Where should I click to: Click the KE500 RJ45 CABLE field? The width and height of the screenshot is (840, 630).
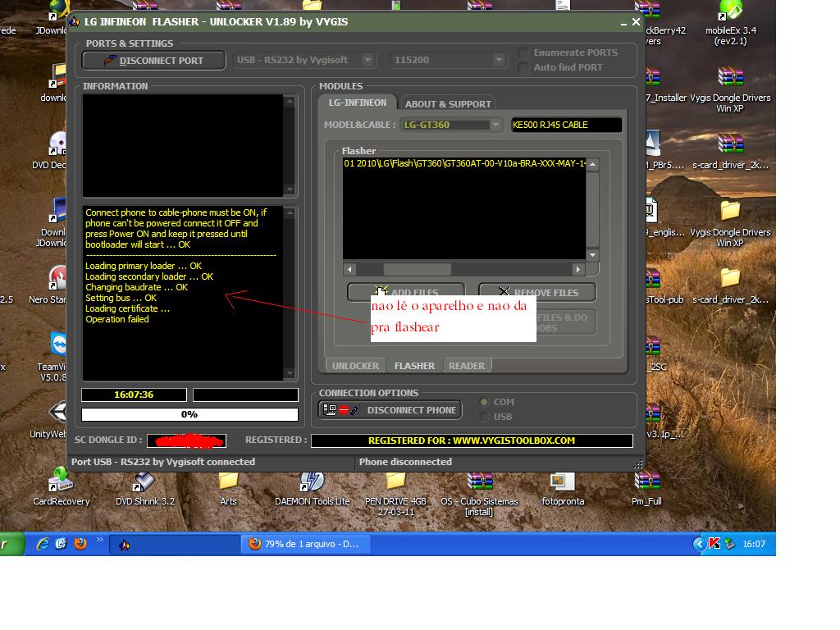click(x=565, y=125)
